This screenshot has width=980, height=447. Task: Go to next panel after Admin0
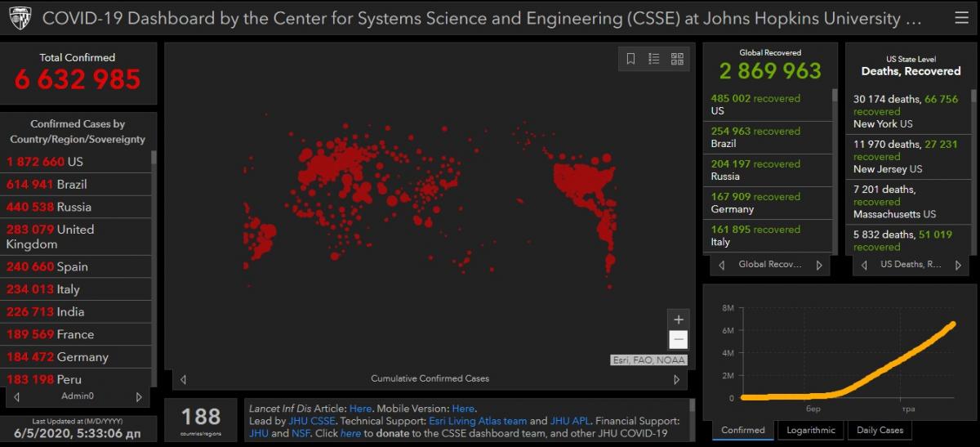139,397
